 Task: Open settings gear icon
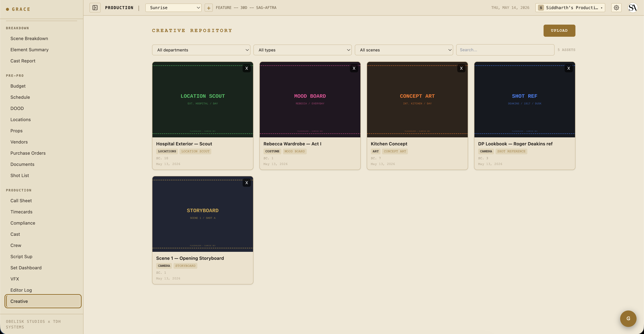click(x=616, y=8)
